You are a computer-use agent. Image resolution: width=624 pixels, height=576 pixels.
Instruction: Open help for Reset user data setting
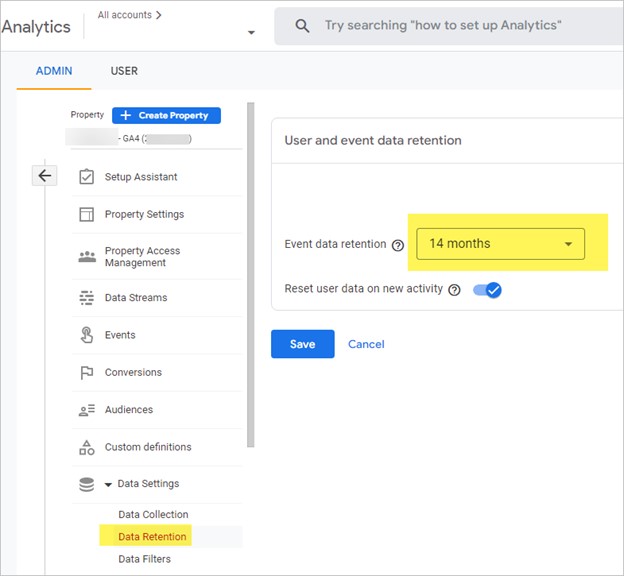(x=454, y=290)
